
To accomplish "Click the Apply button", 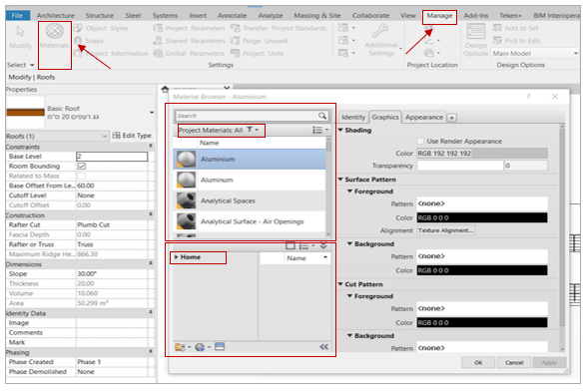I will click(x=549, y=362).
